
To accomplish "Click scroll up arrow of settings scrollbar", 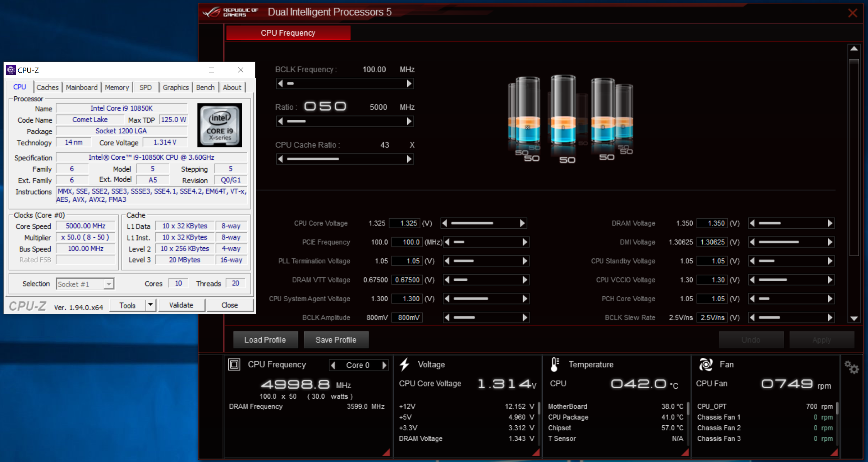I will coord(854,49).
